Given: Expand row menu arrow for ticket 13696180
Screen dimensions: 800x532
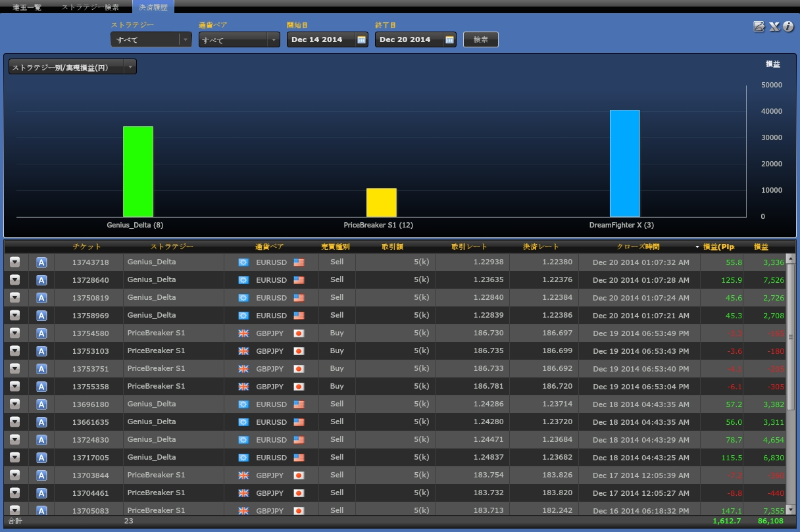Looking at the screenshot, I should tap(14, 404).
